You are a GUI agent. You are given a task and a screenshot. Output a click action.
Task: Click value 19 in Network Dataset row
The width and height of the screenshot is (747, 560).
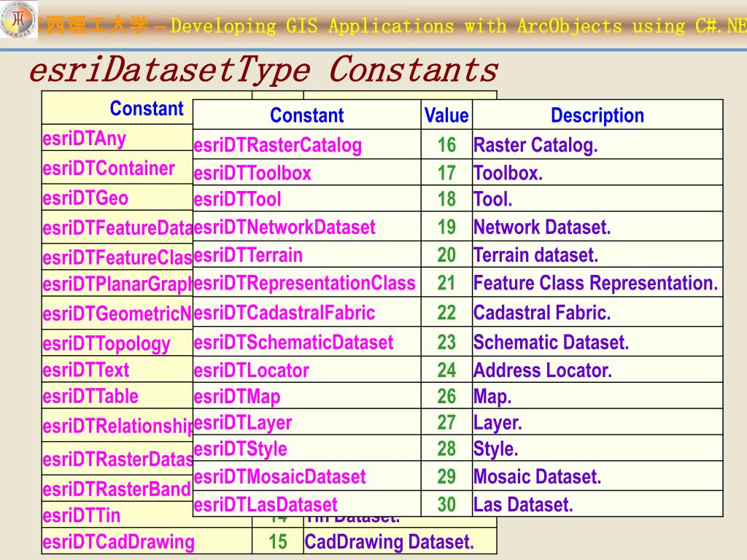[446, 227]
